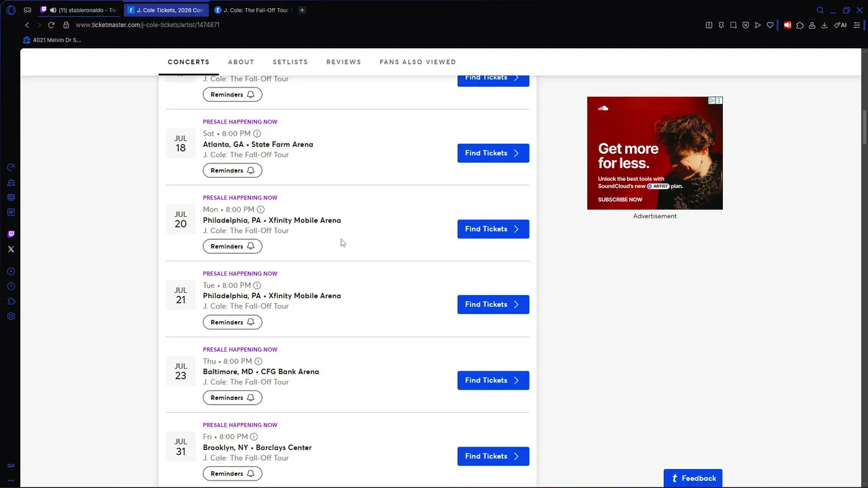Show info for Tue 8:00 PM Philadelphia

[257, 285]
